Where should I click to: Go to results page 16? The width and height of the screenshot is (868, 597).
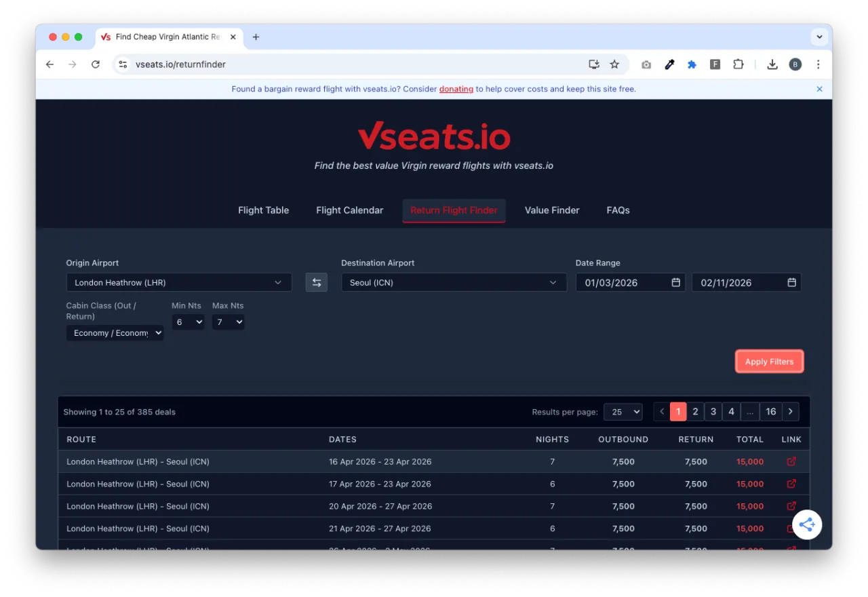(x=771, y=412)
